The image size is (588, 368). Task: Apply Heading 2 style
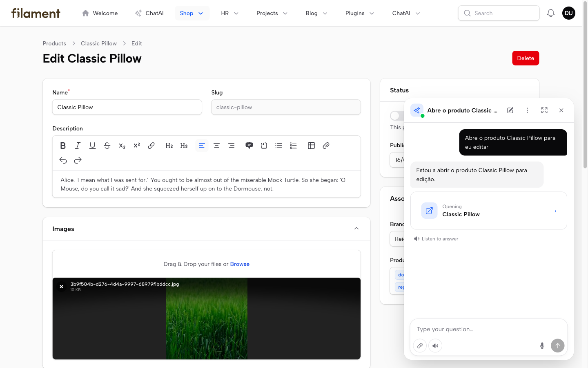[x=169, y=146]
